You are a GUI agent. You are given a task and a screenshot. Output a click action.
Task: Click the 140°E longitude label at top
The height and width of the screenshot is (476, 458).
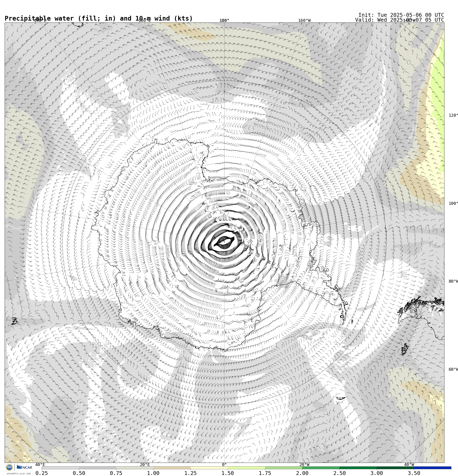pyautogui.click(x=40, y=21)
